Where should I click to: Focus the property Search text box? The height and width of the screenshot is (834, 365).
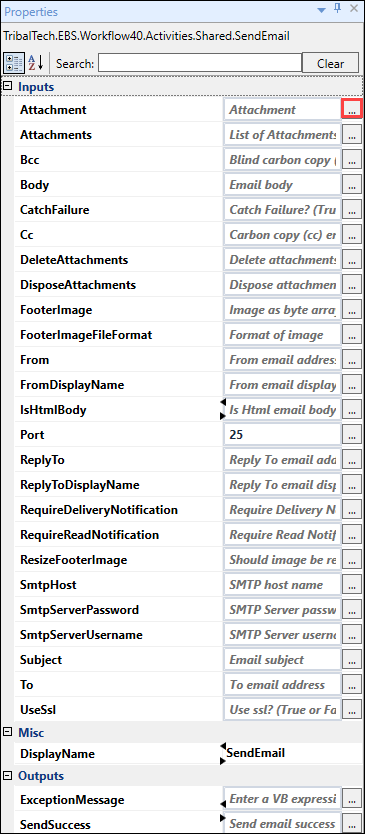point(200,63)
